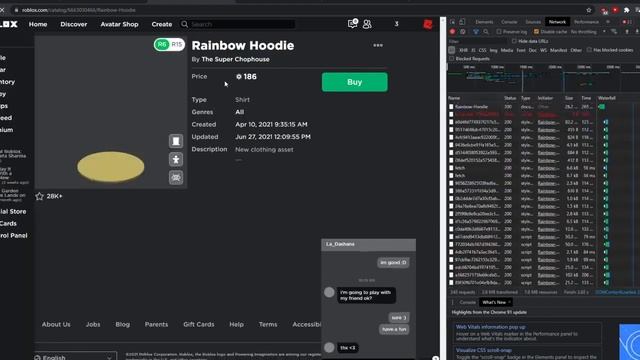Click the DevTools error count badge

[x=627, y=22]
